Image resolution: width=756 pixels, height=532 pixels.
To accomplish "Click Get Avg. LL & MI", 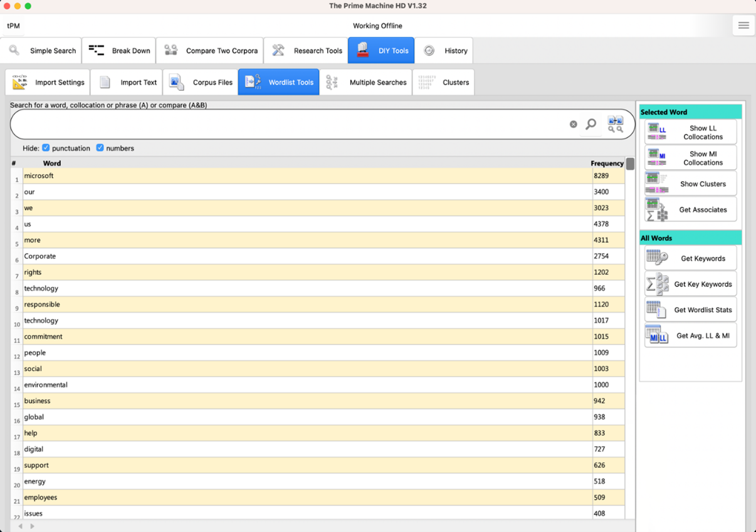I will click(690, 335).
